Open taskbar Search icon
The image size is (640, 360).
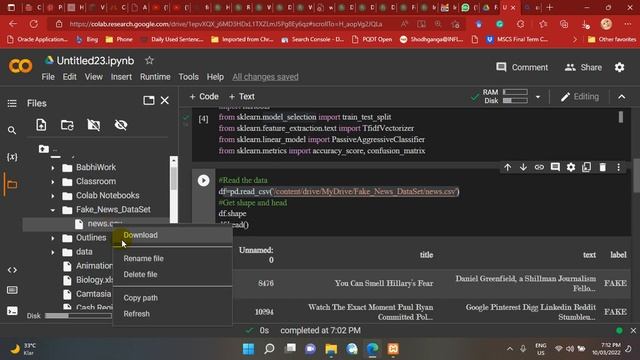269,349
